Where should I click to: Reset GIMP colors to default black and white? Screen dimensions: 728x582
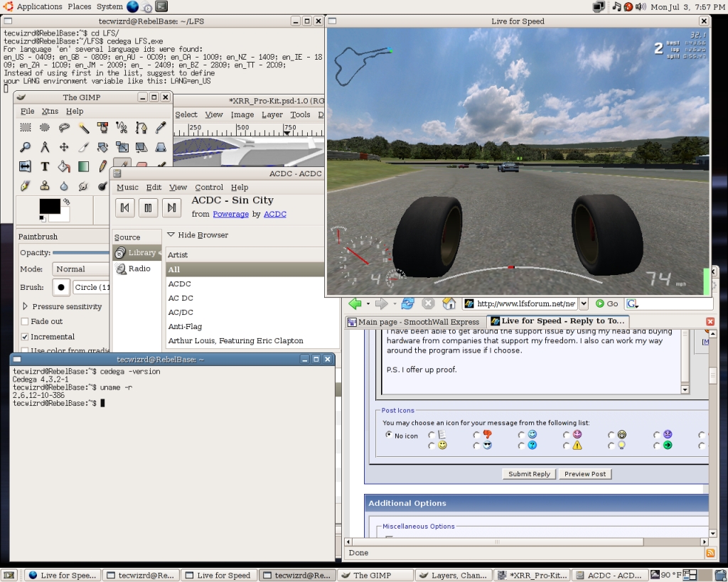point(42,218)
